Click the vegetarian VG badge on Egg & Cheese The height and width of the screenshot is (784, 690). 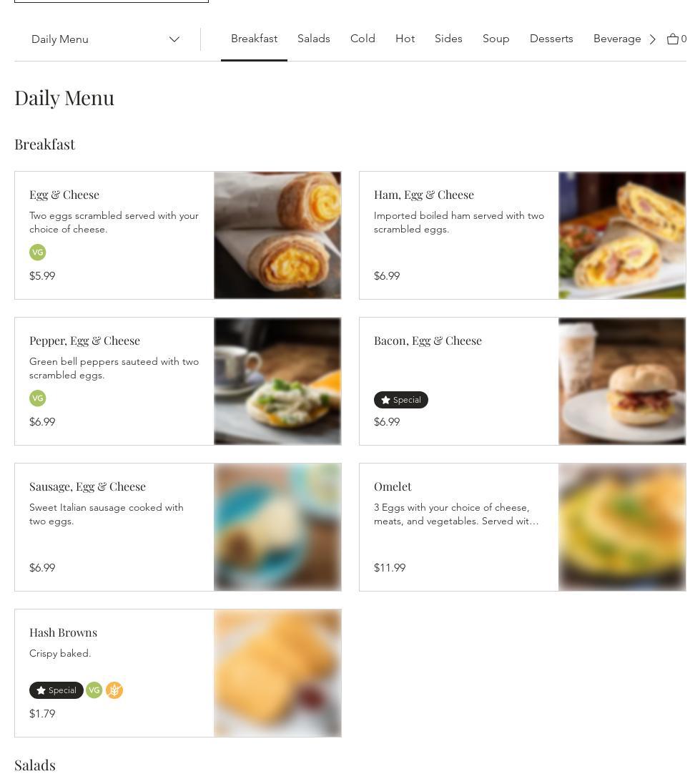click(x=38, y=253)
